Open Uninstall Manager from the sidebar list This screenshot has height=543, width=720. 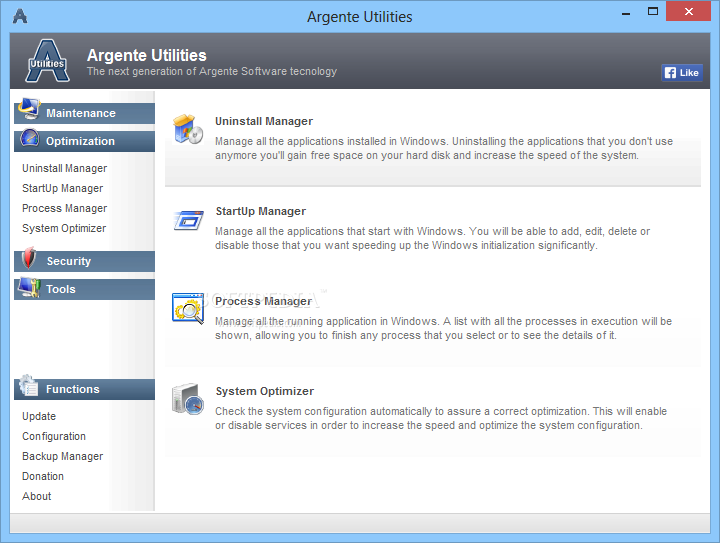coord(64,168)
